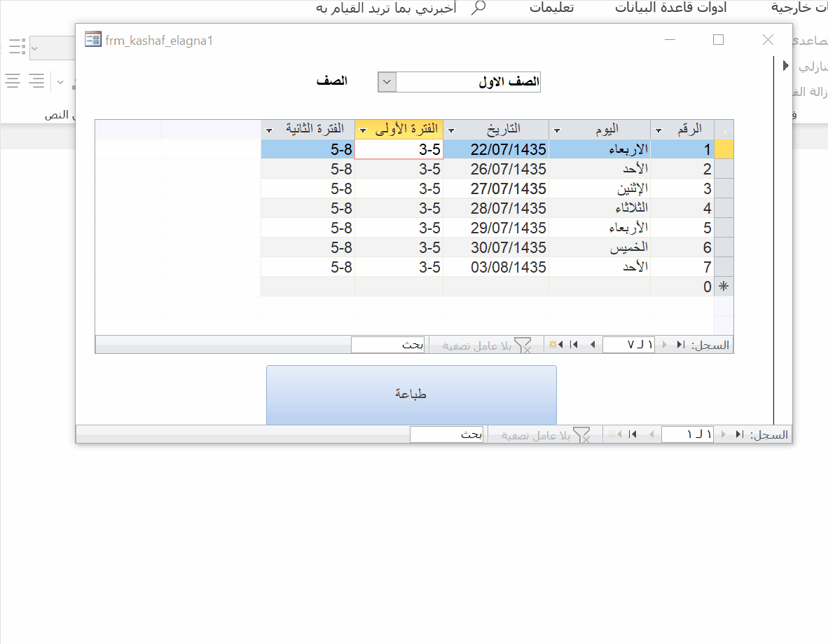Click the main form current record number box
The height and width of the screenshot is (644, 828).
687,434
